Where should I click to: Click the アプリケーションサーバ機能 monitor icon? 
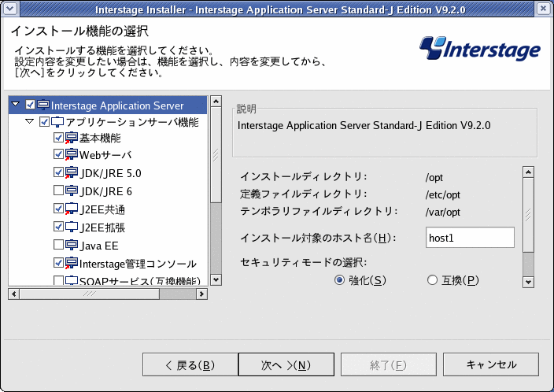click(57, 122)
